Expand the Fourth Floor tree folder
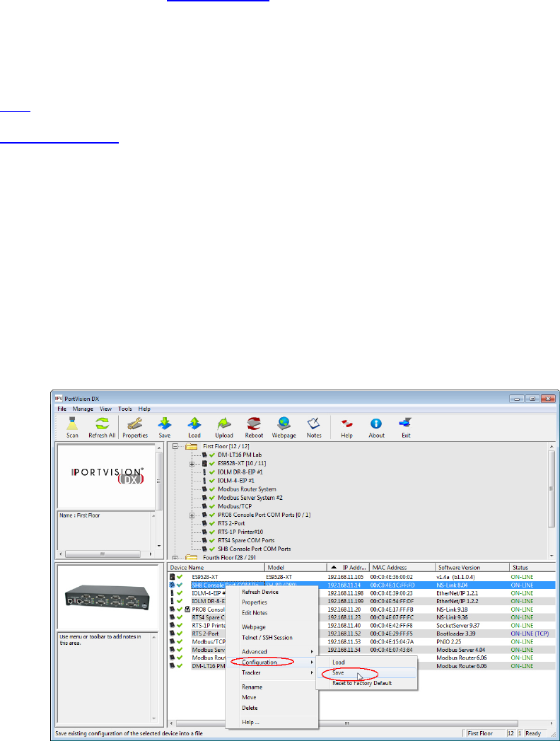This screenshot has height=741, width=560. [x=175, y=558]
